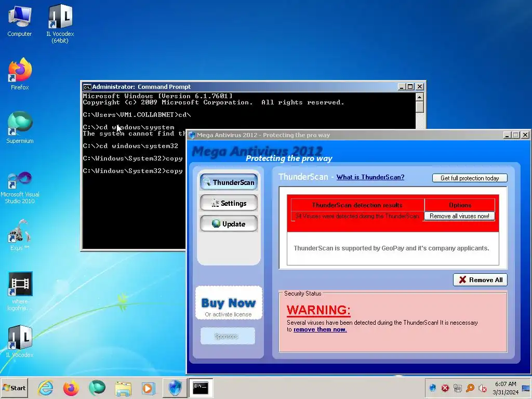Click 'Get full protection today' button
Screen dimensions: 532x399
470,178
